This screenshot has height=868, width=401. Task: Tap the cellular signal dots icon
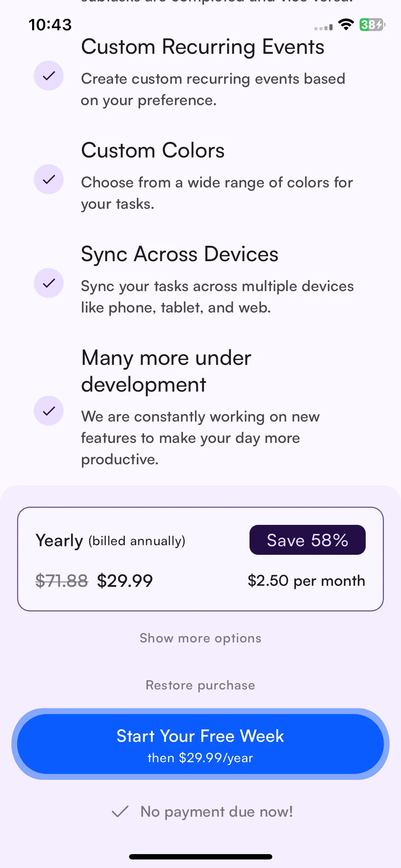pos(323,27)
